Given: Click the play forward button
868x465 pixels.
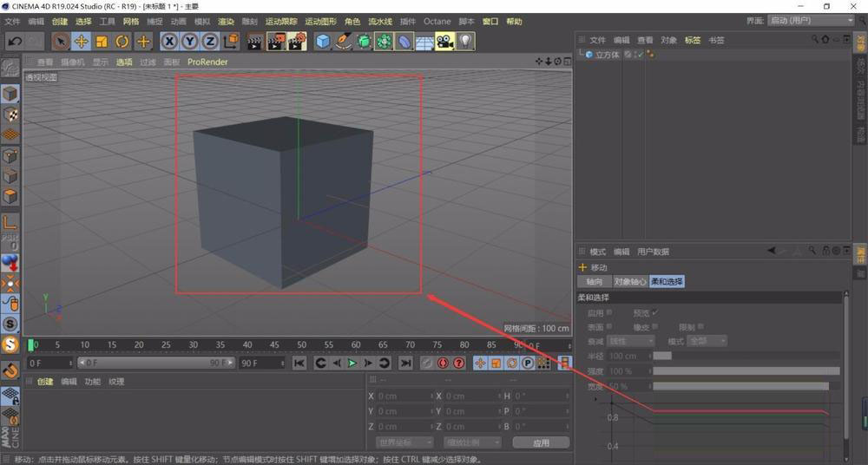Looking at the screenshot, I should click(x=352, y=363).
